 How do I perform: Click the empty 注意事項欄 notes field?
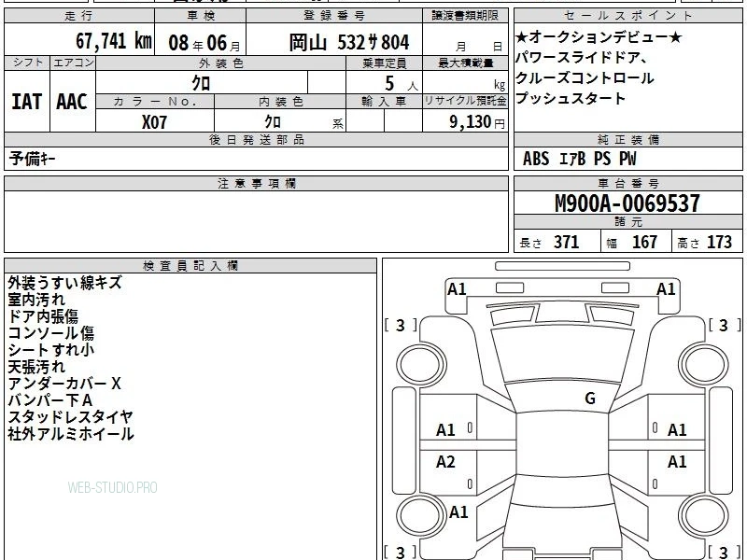click(256, 221)
